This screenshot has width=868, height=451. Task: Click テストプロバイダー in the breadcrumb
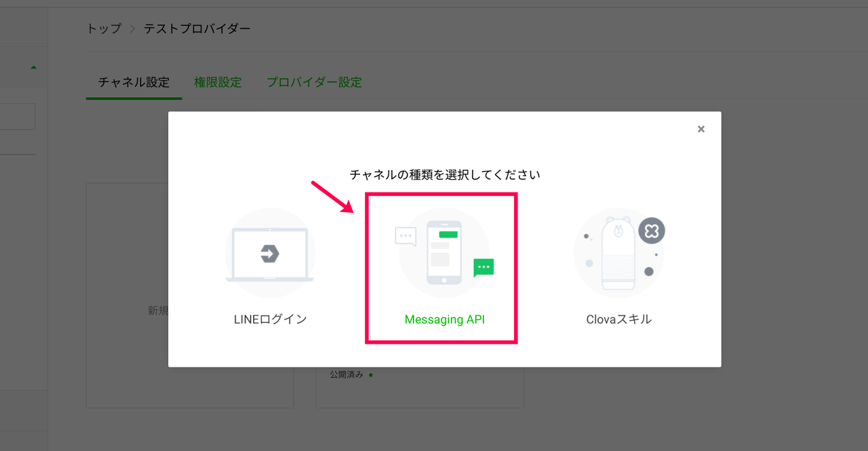(197, 28)
